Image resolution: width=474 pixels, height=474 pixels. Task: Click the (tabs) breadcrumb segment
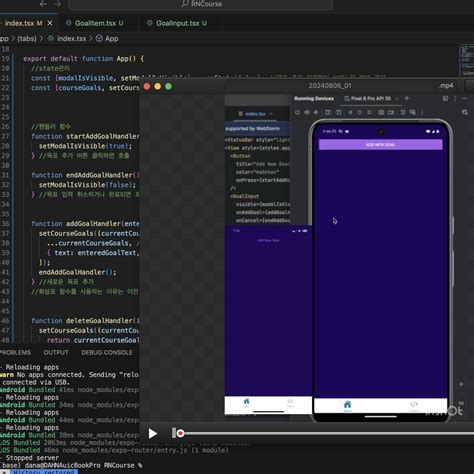(27, 39)
